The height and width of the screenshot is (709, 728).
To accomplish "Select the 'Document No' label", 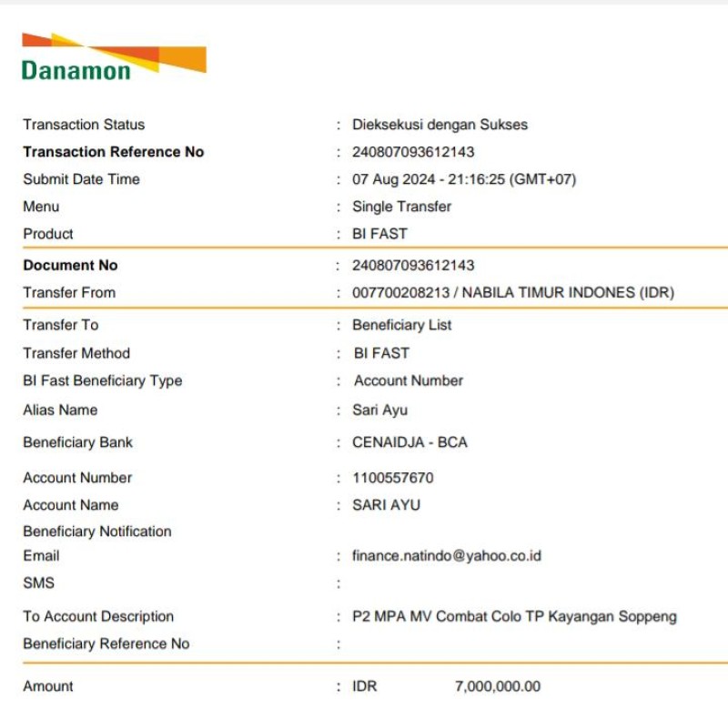I will 71,265.
